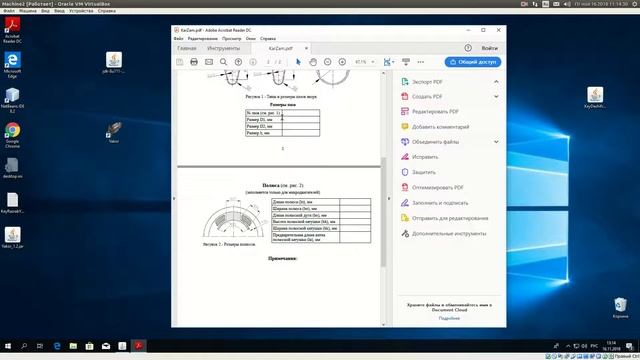640x360 pixels.
Task: Open the Окно menu
Action: [x=251, y=38]
